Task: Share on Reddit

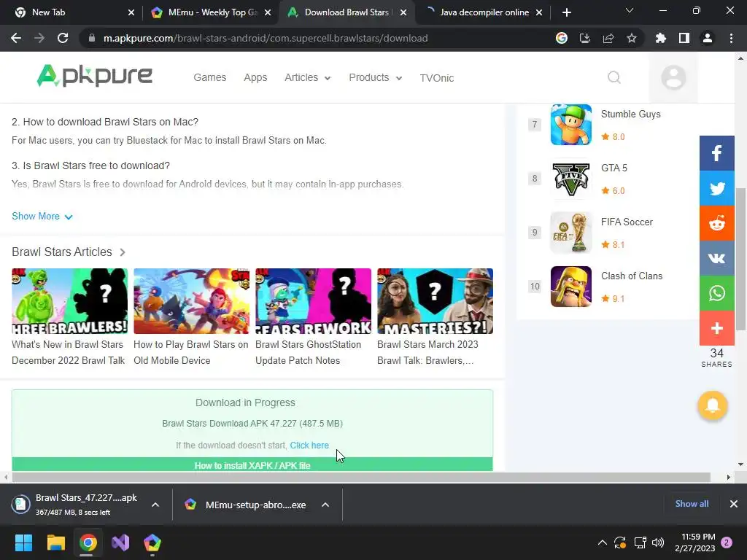Action: 717,223
